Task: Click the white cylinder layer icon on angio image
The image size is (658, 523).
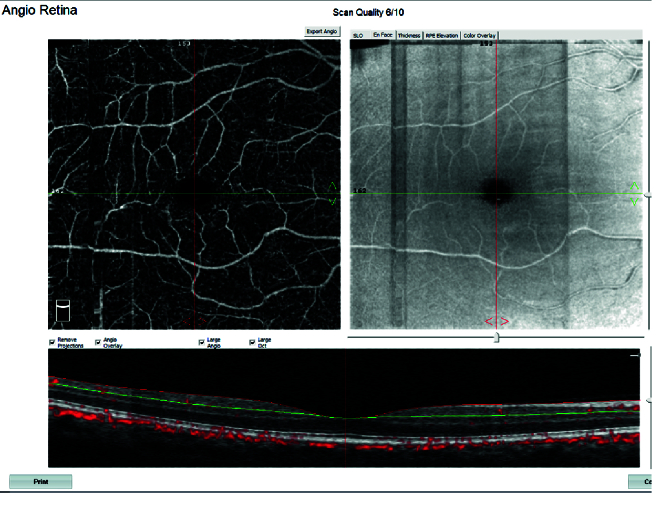Action: point(62,310)
